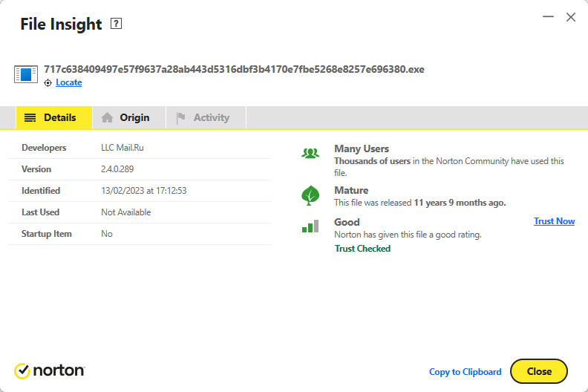The width and height of the screenshot is (588, 392).
Task: Click the Startup Item value No
Action: tap(107, 234)
